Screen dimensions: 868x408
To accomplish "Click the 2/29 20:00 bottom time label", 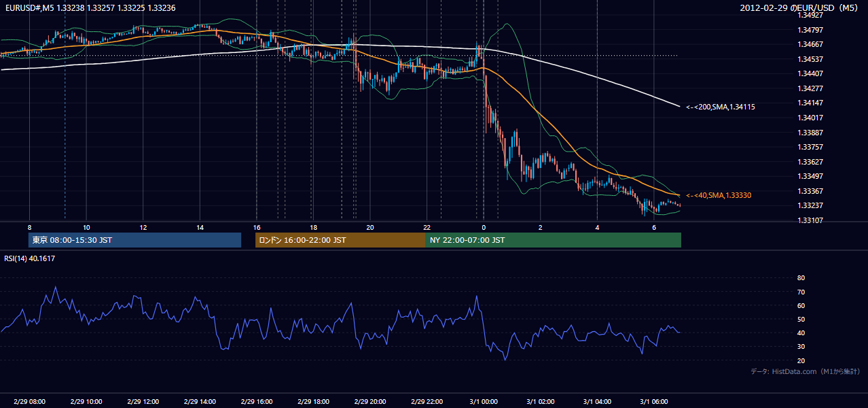I will (370, 402).
